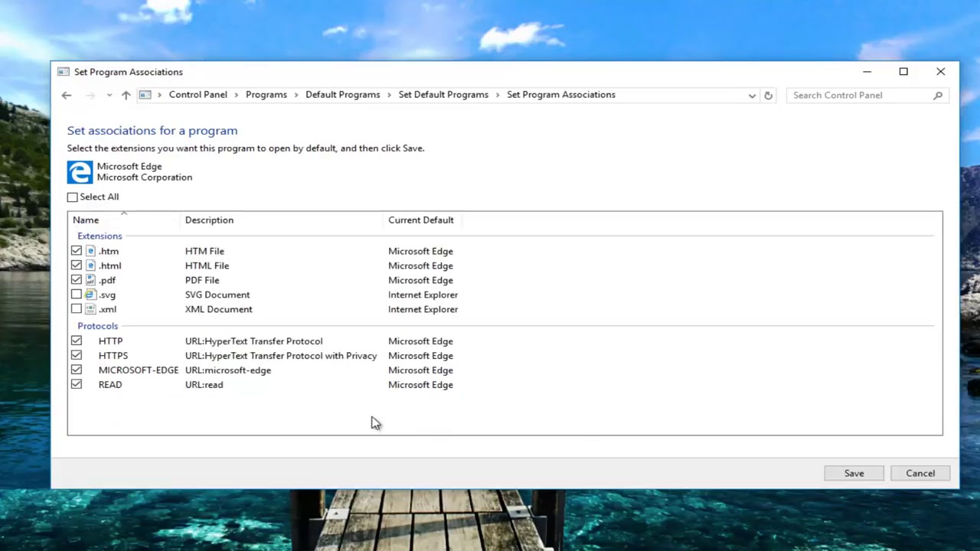Refresh the Control Panel view
The image size is (980, 551).
coord(768,96)
